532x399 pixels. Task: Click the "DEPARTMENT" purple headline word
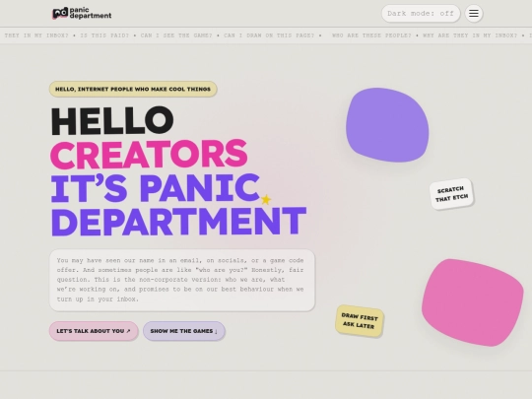pyautogui.click(x=178, y=222)
